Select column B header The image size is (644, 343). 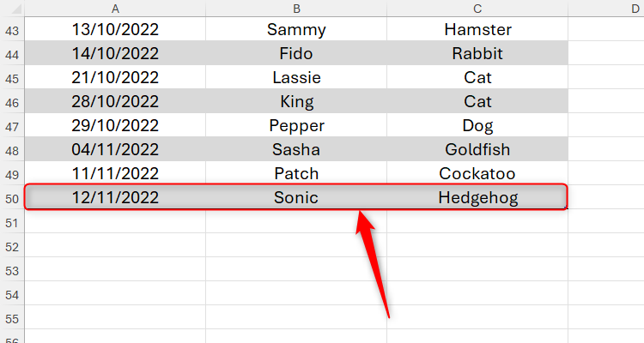point(296,9)
